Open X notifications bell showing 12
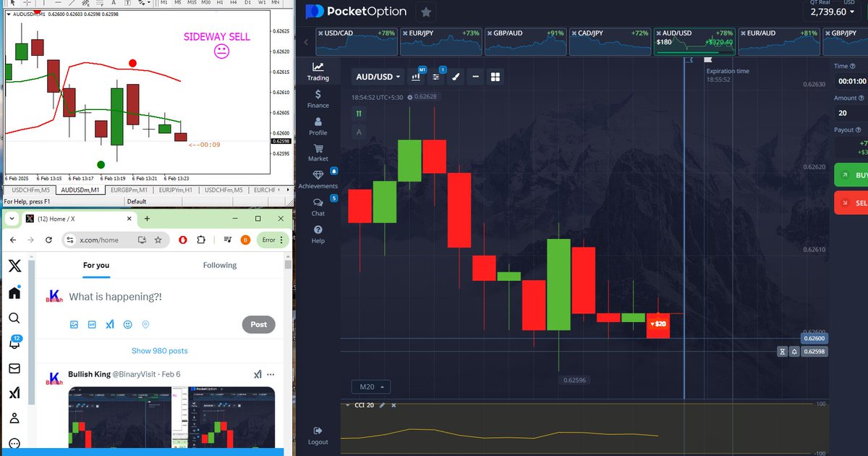Viewport: 868px width, 456px height. [x=14, y=343]
